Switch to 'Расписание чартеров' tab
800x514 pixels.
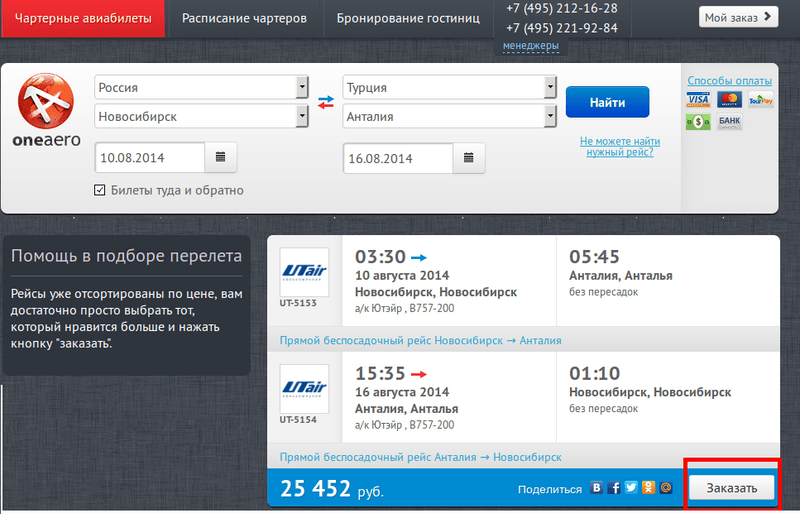[244, 18]
